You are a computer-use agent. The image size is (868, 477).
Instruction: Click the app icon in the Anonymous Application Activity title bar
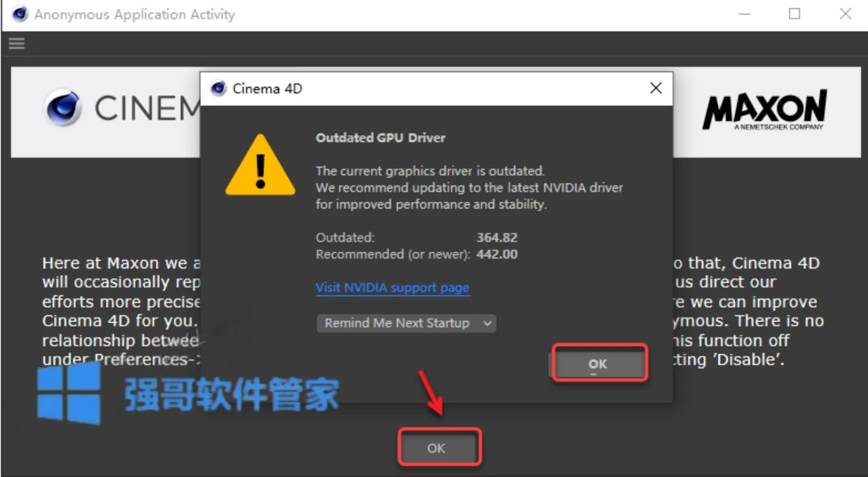pos(20,14)
